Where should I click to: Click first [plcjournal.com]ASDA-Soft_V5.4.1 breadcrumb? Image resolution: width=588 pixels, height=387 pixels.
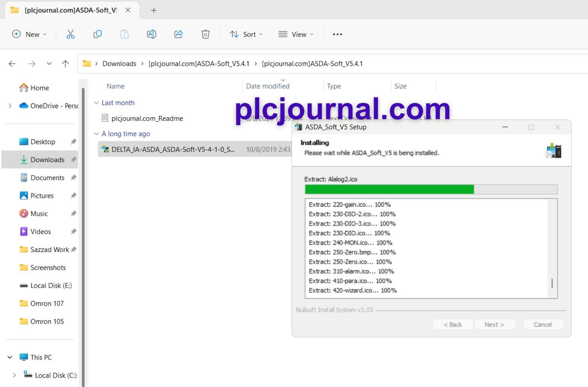tap(199, 64)
